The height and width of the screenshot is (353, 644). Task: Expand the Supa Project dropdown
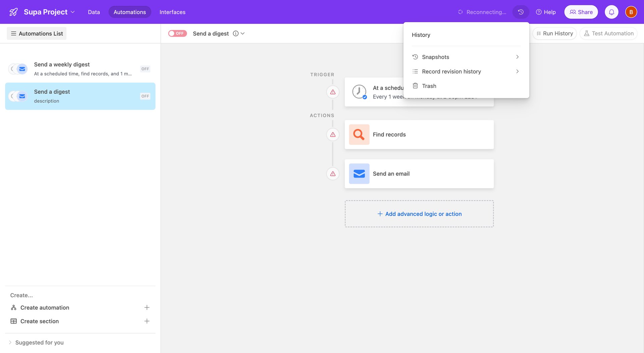(73, 12)
